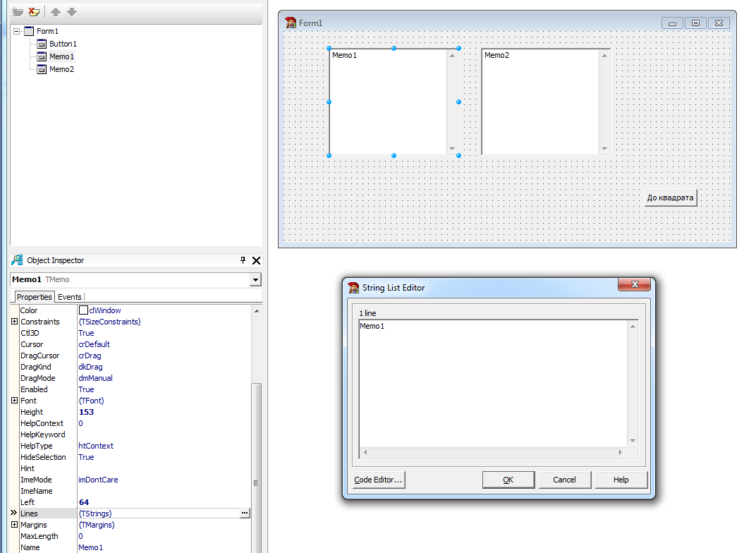This screenshot has width=756, height=553.
Task: Click the Hint property row
Action: 130,468
